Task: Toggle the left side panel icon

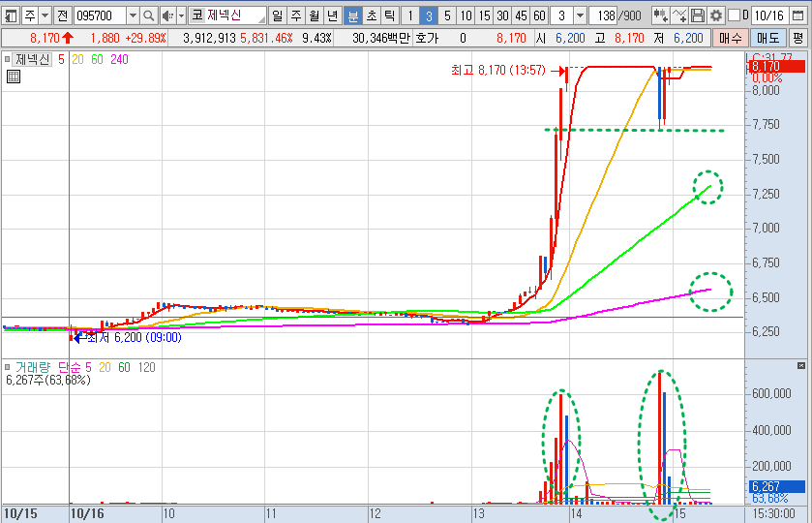Action: 11,15
